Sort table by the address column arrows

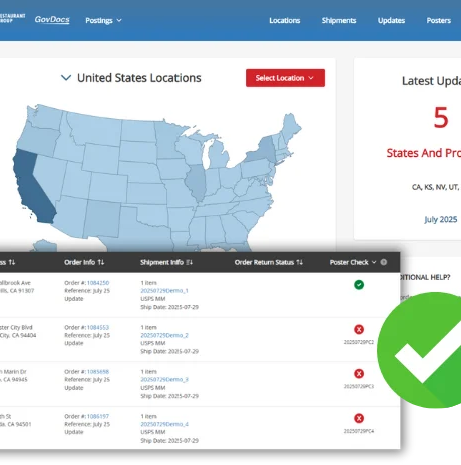pos(12,262)
